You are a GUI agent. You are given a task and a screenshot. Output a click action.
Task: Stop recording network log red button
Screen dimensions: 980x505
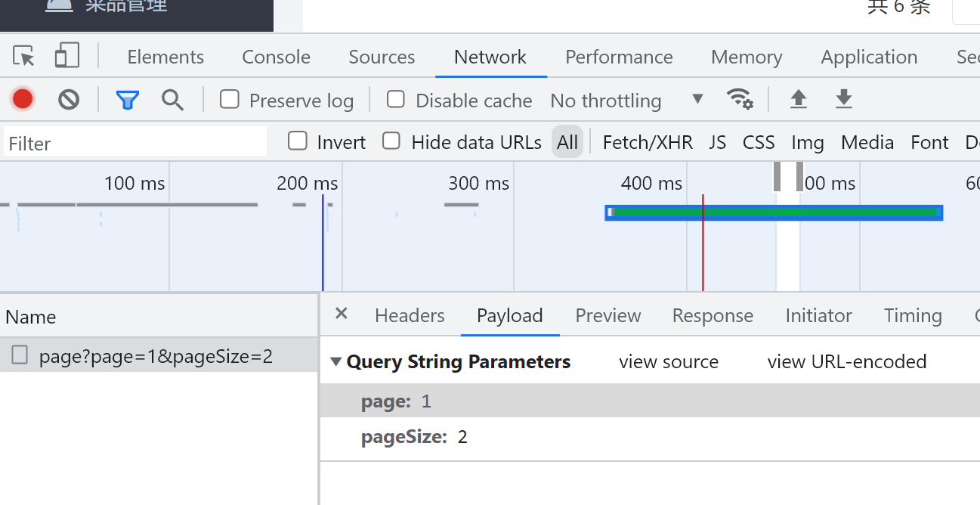point(23,99)
